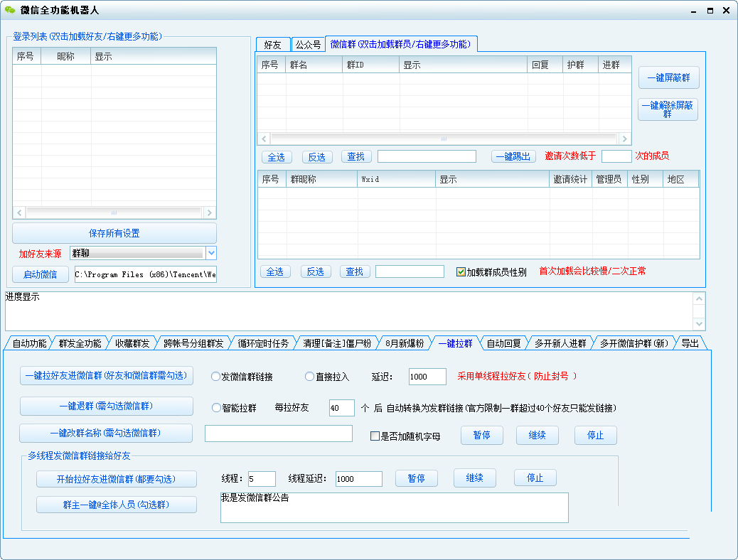
Task: Click the 每拉好友 field showing 40
Action: coord(342,408)
